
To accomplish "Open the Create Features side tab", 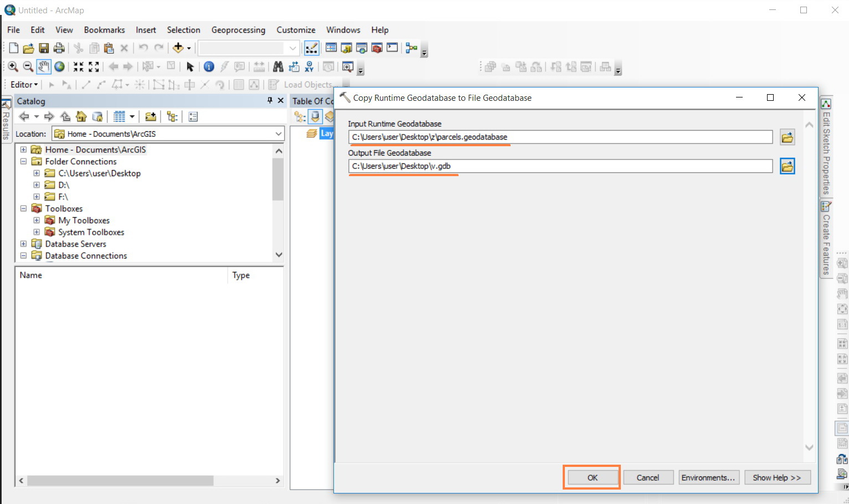I will pyautogui.click(x=826, y=239).
